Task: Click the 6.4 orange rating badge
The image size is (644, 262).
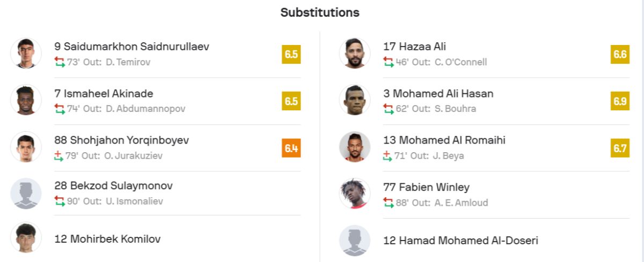Action: 291,148
